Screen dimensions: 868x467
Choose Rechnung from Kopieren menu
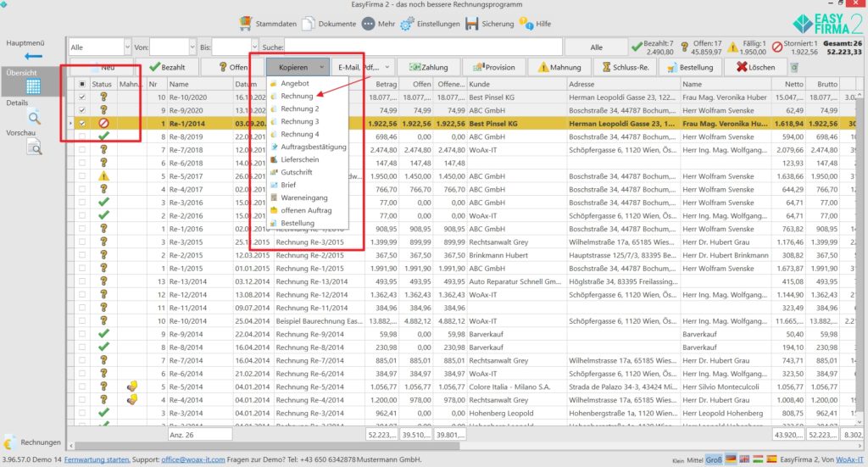pos(297,96)
